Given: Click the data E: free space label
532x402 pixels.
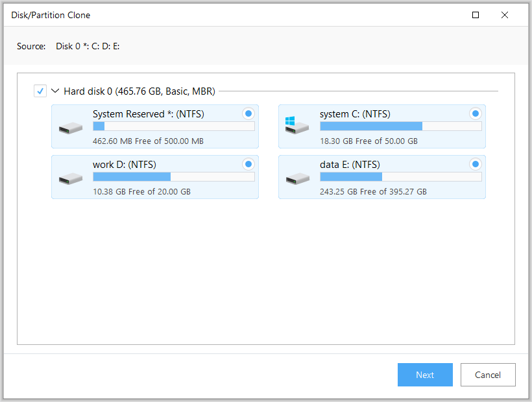Looking at the screenshot, I should coord(373,191).
